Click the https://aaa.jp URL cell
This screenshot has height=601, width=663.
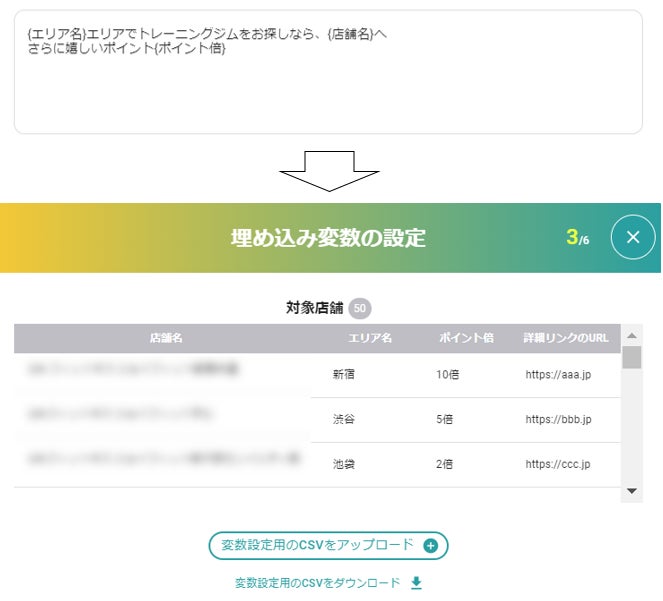(x=558, y=374)
